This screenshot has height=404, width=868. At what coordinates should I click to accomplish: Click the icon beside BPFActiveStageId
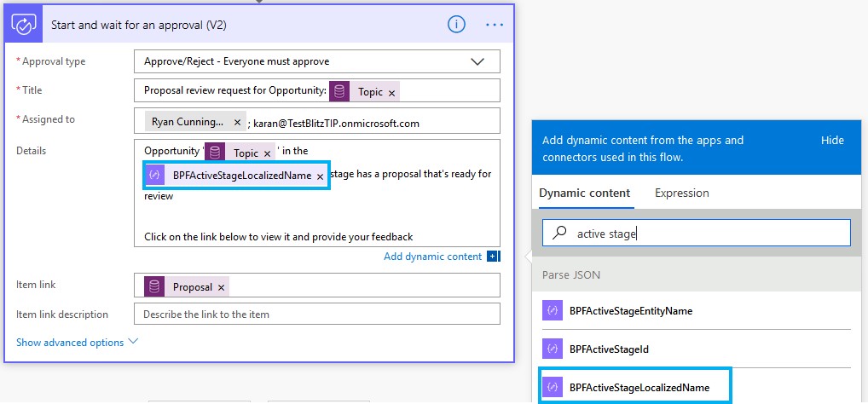coord(553,349)
